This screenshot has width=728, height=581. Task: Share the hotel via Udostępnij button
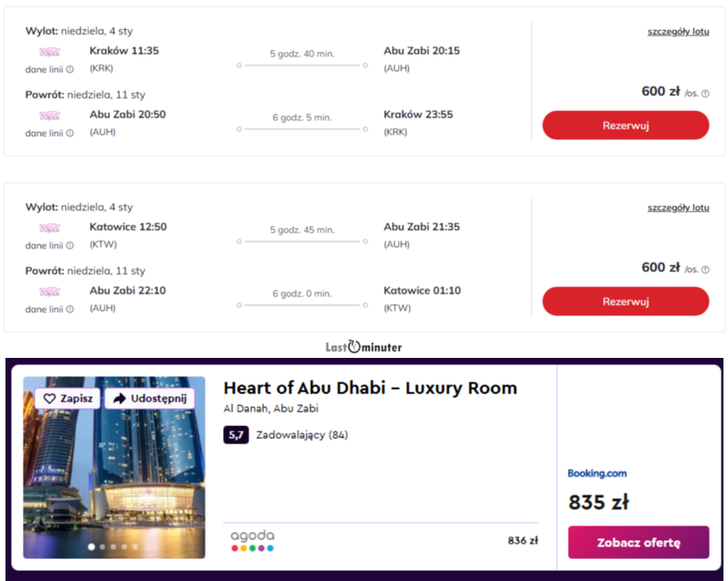click(149, 399)
